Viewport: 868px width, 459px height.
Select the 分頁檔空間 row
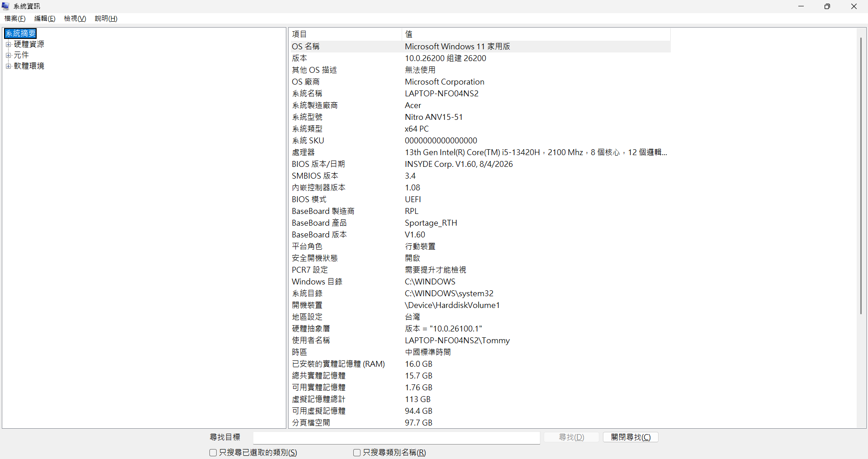click(x=479, y=423)
